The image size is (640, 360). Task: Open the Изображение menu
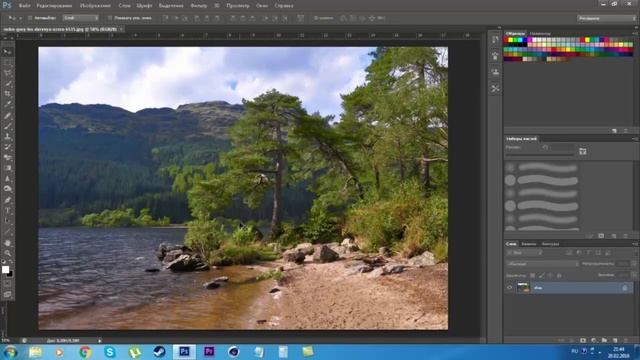96,6
